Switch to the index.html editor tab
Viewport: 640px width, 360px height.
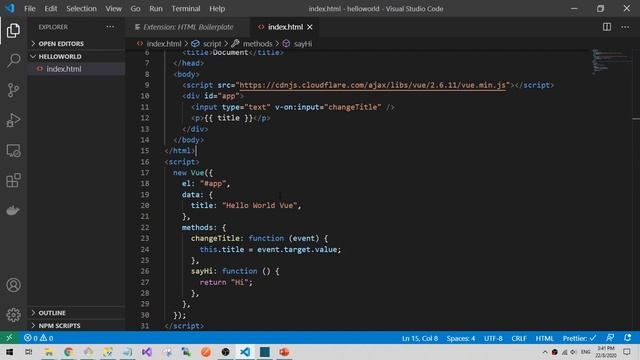pos(285,27)
